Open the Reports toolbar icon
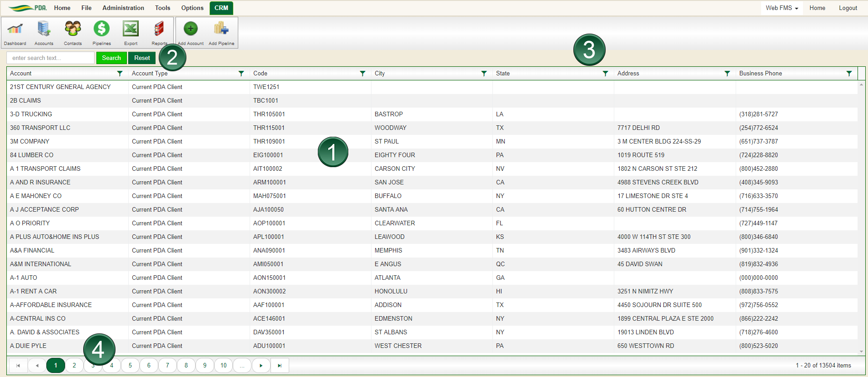The width and height of the screenshot is (868, 377). pos(159,29)
